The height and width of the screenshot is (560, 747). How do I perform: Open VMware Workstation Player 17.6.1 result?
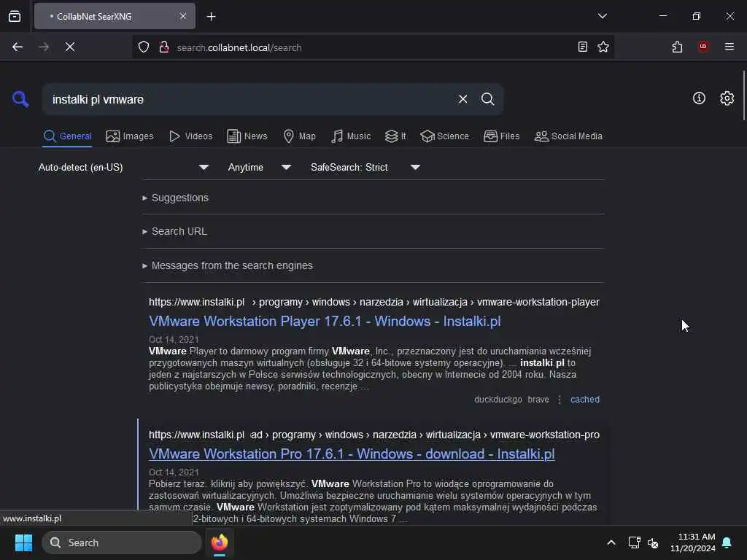[325, 322]
